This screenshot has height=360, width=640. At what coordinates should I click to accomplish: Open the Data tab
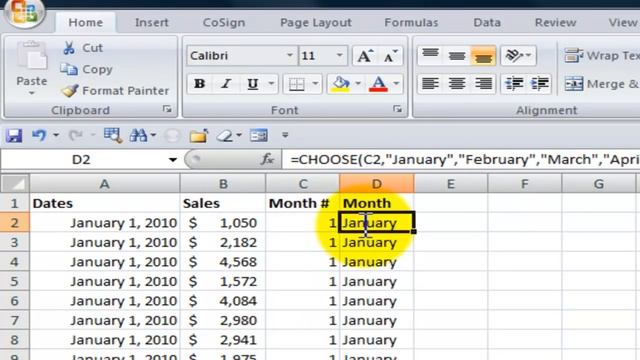(x=487, y=22)
